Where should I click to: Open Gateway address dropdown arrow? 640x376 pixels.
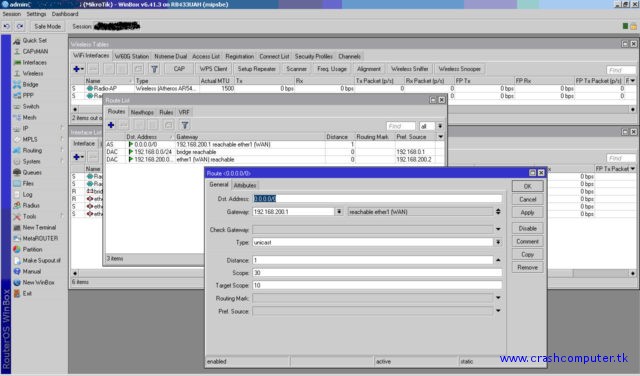tap(339, 212)
